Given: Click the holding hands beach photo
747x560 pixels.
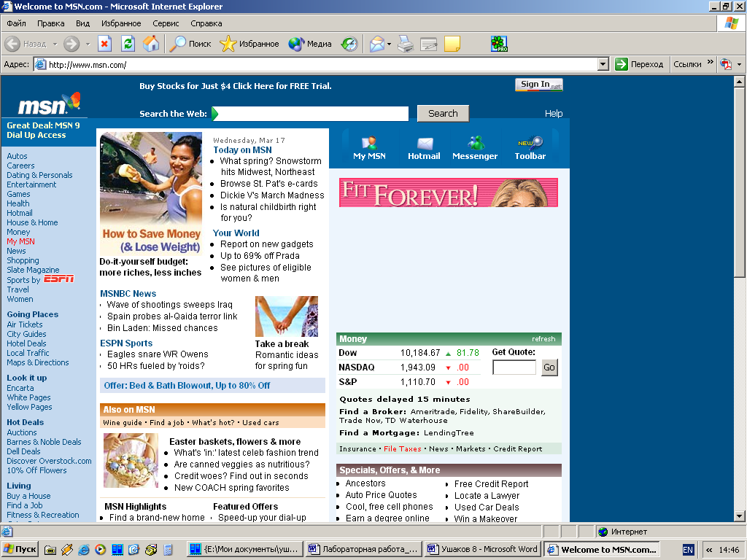Looking at the screenshot, I should (x=286, y=316).
